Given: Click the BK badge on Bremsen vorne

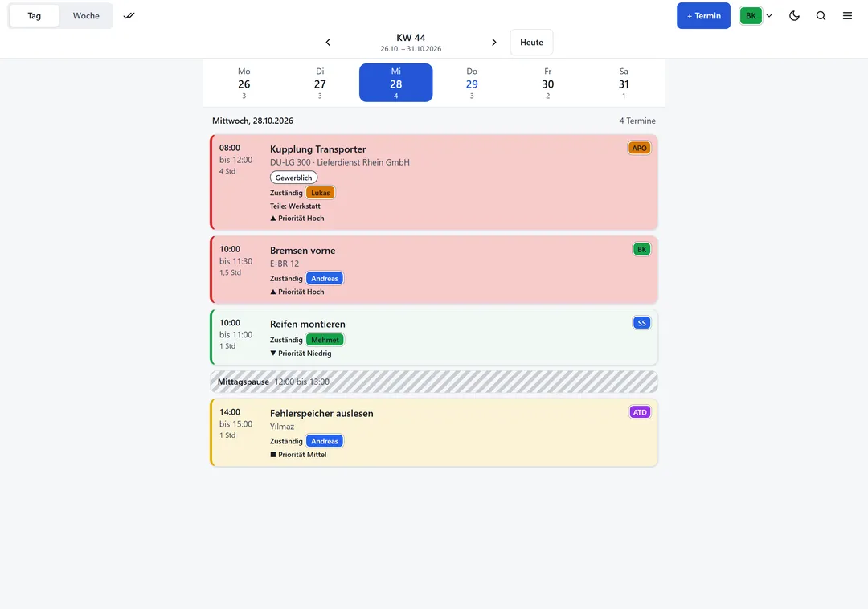Looking at the screenshot, I should [x=641, y=249].
